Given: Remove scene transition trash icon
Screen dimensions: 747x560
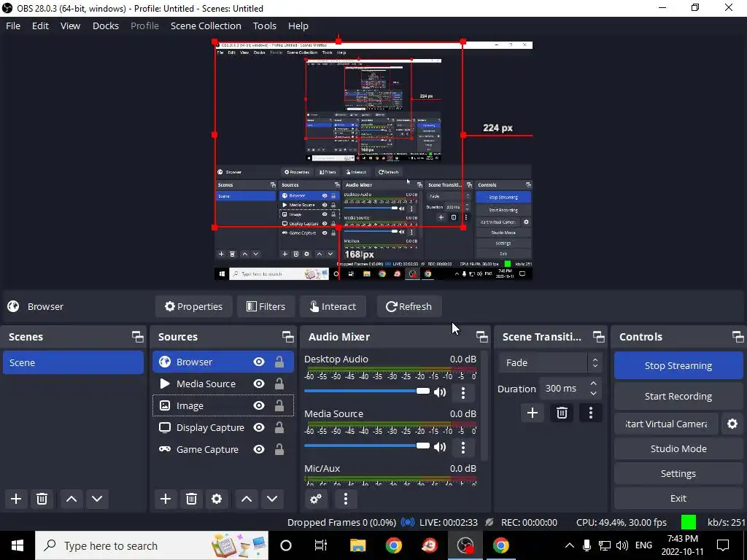Looking at the screenshot, I should pyautogui.click(x=562, y=413).
